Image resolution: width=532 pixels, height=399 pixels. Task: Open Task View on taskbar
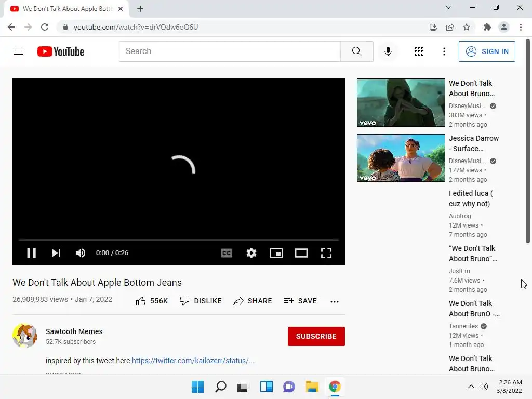coord(243,387)
